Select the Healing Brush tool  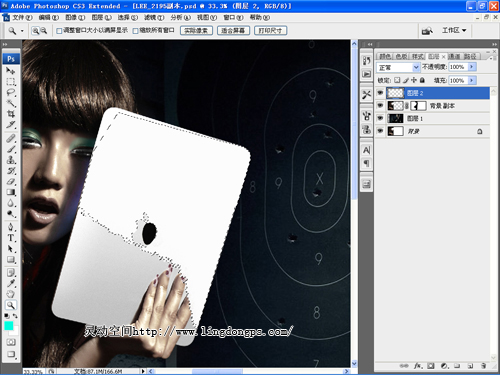coord(11,138)
